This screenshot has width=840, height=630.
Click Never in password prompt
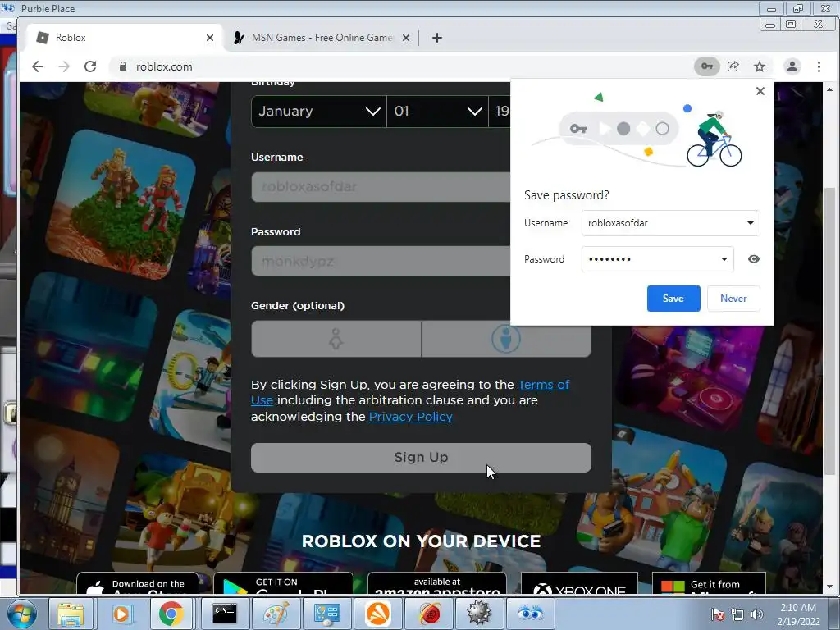coord(733,299)
